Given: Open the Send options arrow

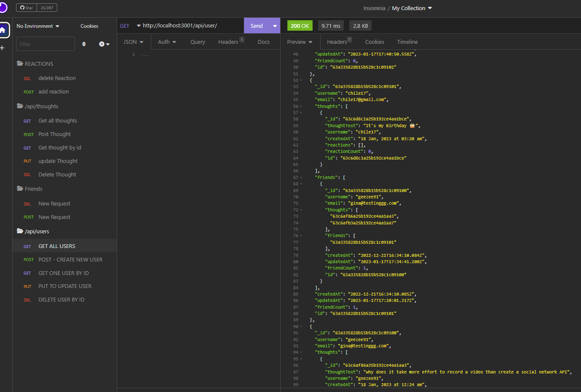Looking at the screenshot, I should [275, 26].
